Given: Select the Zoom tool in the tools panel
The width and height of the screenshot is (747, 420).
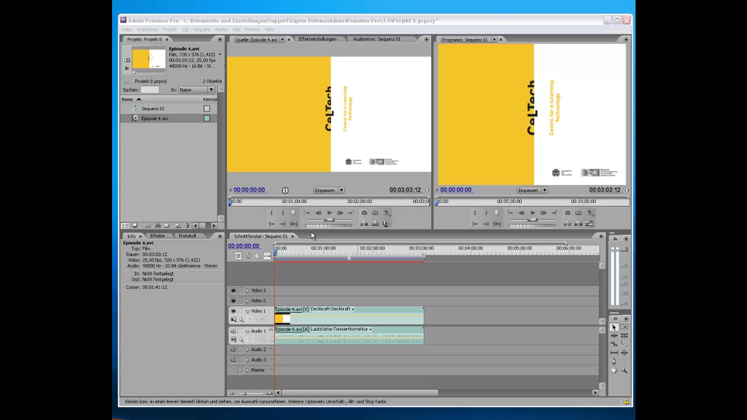Looking at the screenshot, I should pyautogui.click(x=624, y=370).
